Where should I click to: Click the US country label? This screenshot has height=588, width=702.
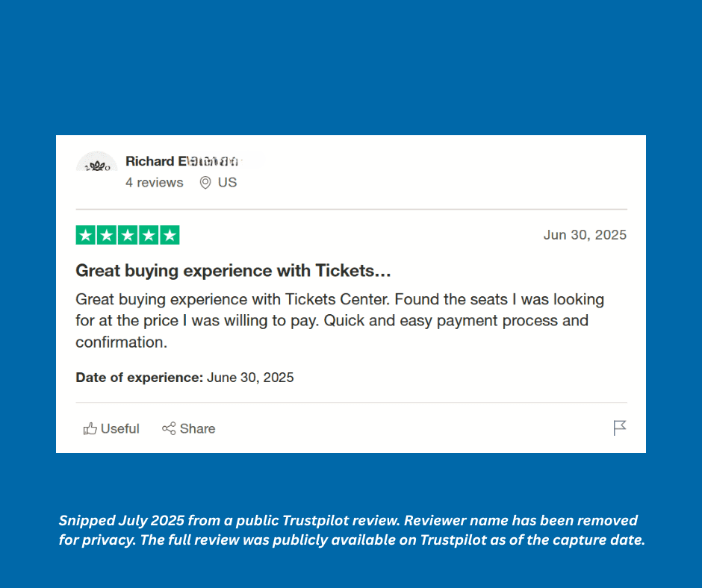tap(227, 183)
